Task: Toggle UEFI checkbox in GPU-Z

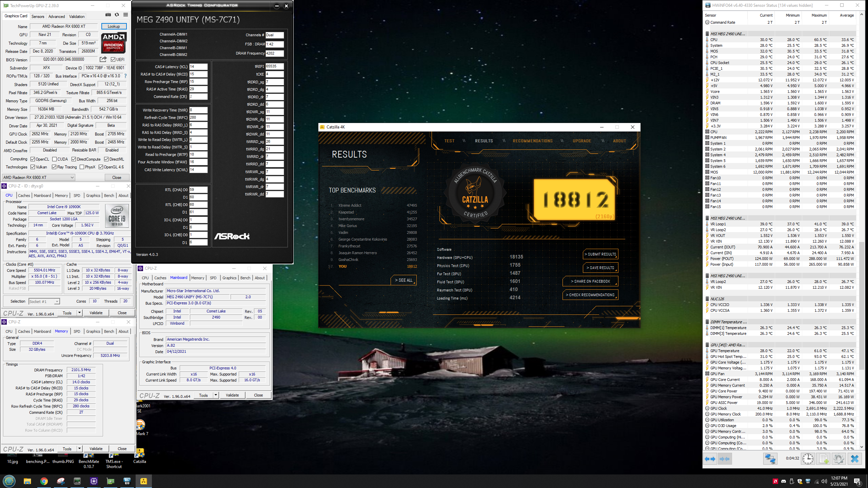Action: [x=113, y=60]
